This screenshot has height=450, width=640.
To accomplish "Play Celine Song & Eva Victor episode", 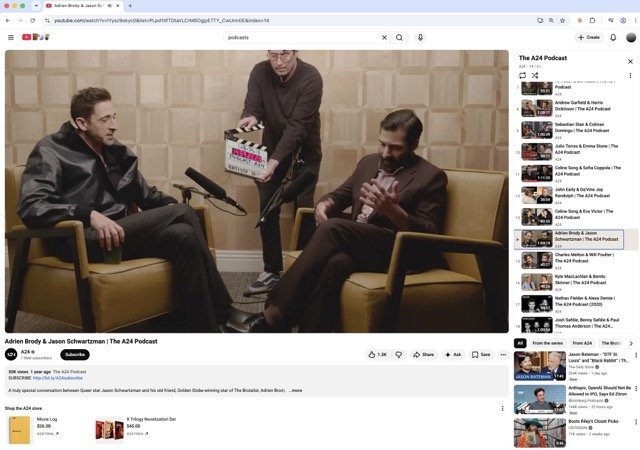I will coord(571,217).
